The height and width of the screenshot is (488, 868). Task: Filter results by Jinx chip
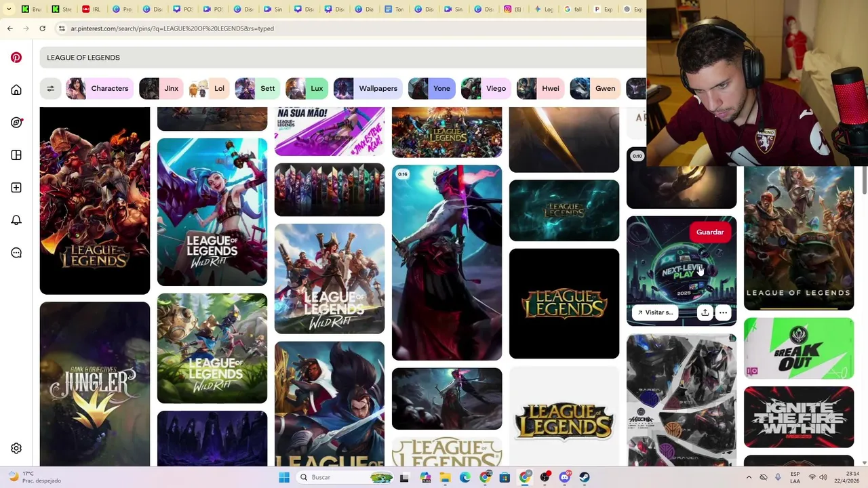pos(160,88)
